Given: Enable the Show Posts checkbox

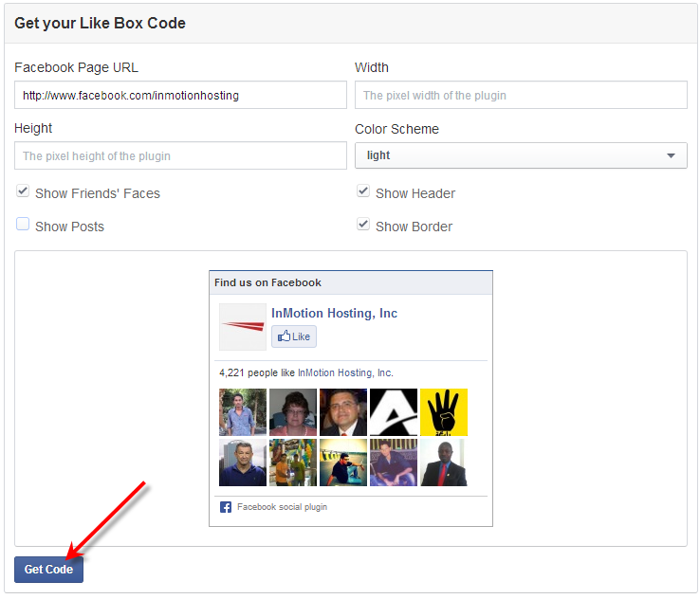Looking at the screenshot, I should [23, 224].
